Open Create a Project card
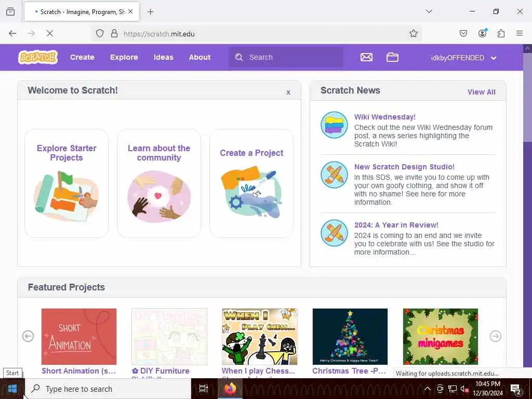This screenshot has width=532, height=399. coord(251,183)
